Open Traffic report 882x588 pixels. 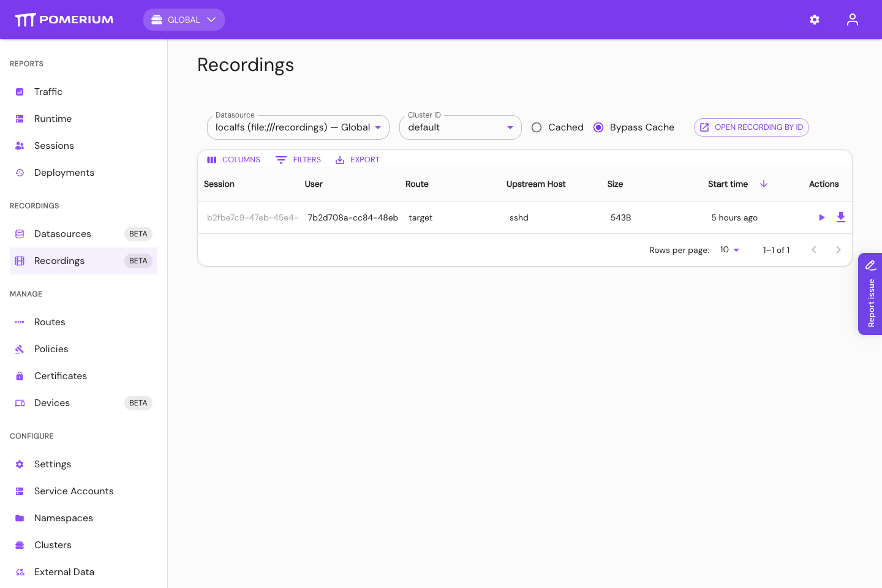coord(83,92)
